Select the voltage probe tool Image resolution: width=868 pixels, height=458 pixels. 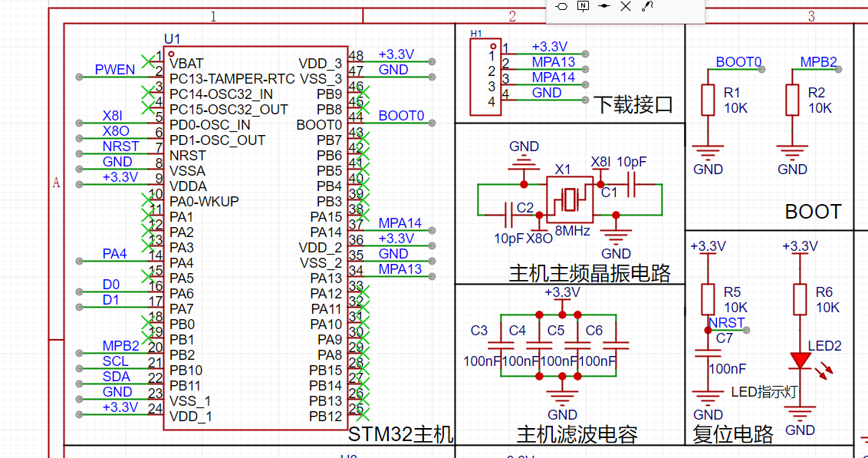(x=647, y=6)
